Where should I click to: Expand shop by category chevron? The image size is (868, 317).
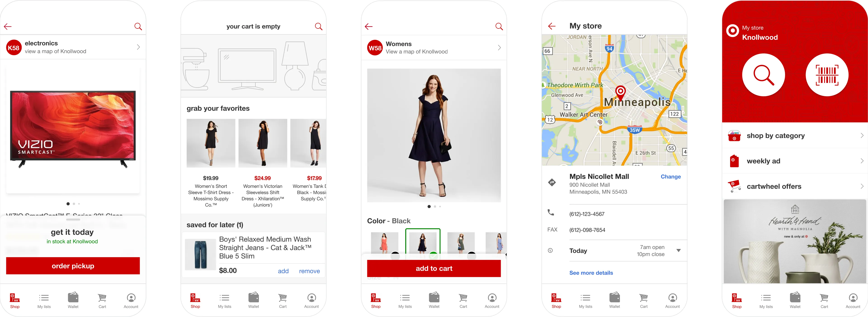tap(861, 136)
